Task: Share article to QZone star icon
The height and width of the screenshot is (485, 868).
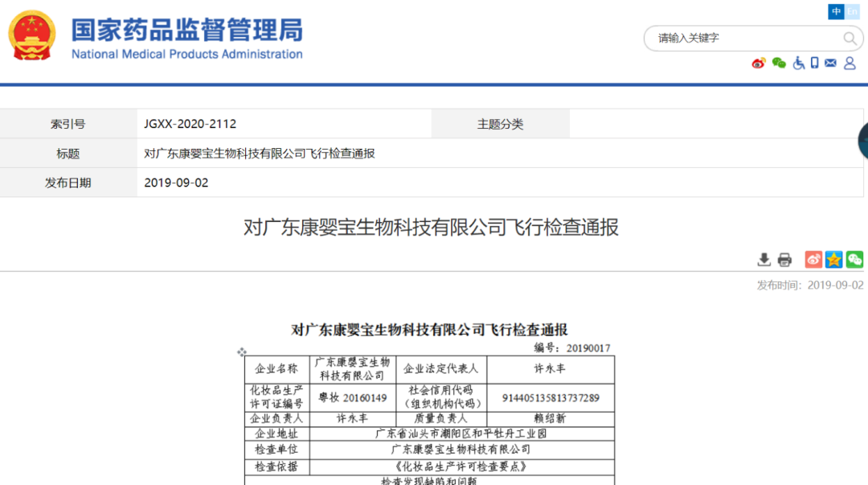Action: (834, 259)
